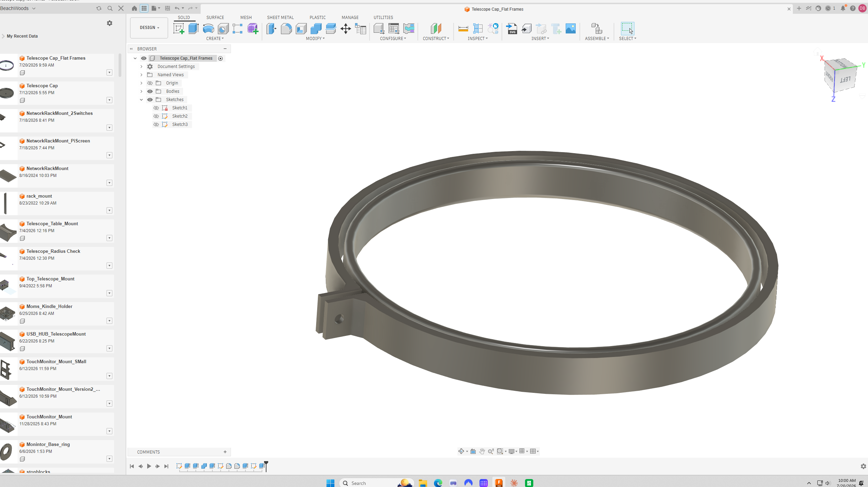Choose the Revolve tool
This screenshot has width=868, height=487.
tap(208, 29)
